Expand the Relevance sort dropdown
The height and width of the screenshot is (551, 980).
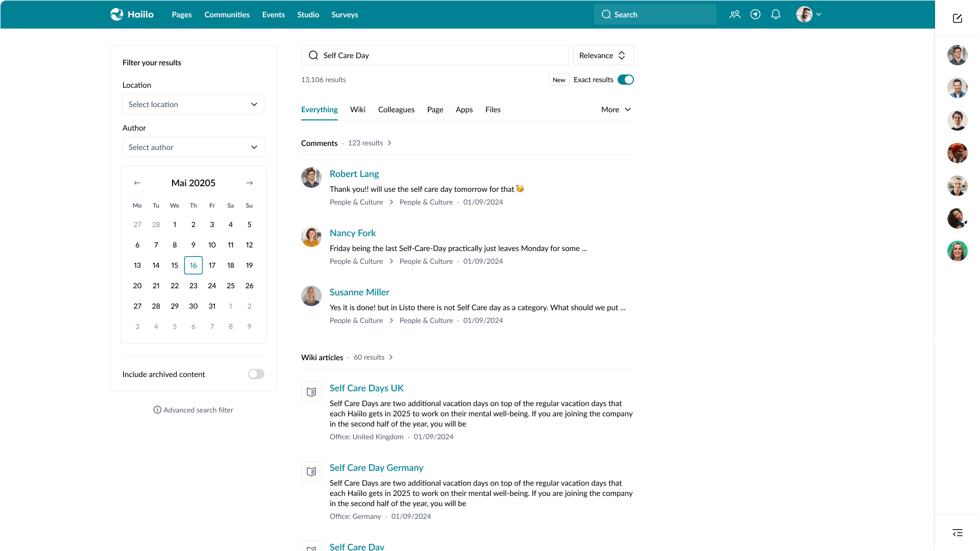tap(603, 55)
